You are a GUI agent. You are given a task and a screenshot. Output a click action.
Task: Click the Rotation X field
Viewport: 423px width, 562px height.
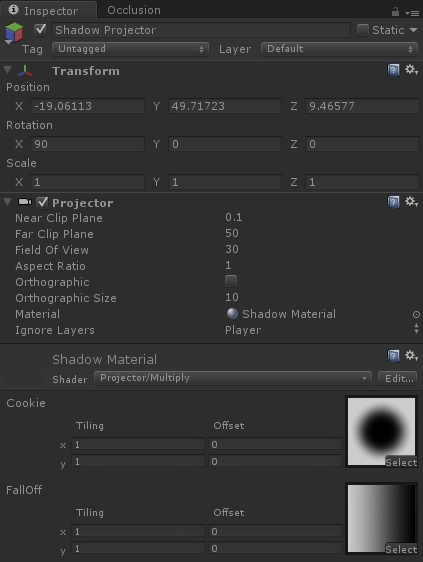tap(88, 144)
